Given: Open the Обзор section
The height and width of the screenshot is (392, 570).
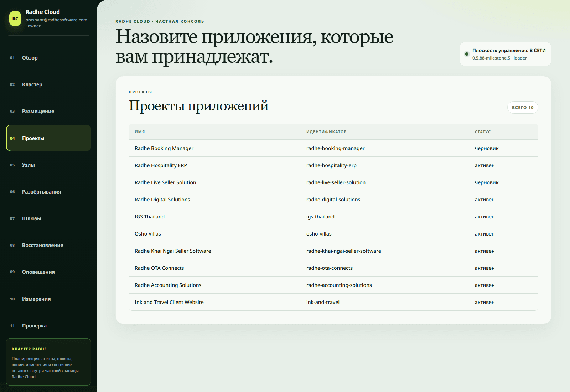Looking at the screenshot, I should tap(48, 58).
